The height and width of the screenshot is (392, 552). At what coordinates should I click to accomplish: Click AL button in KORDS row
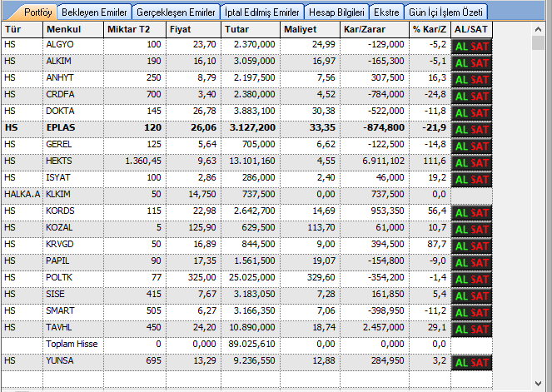(461, 213)
